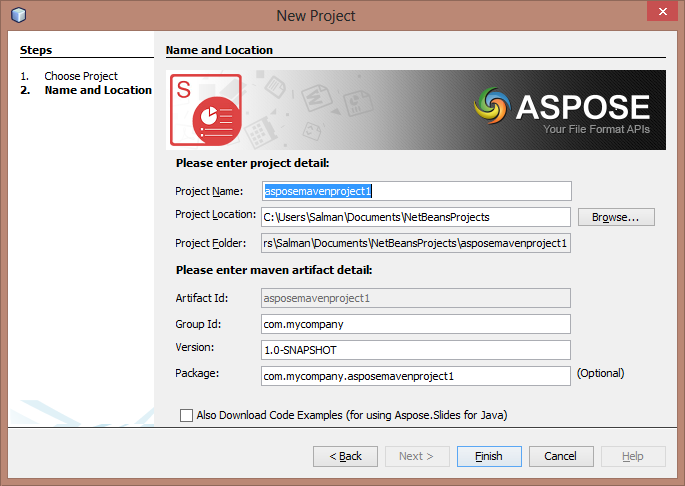Click the Package input field
Viewport: 685px width, 486px height.
coord(416,376)
